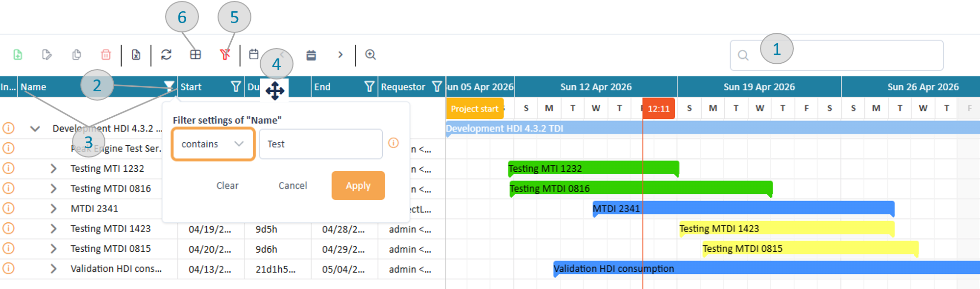Click info icon of Testing MTDI 0816 row

(x=8, y=188)
